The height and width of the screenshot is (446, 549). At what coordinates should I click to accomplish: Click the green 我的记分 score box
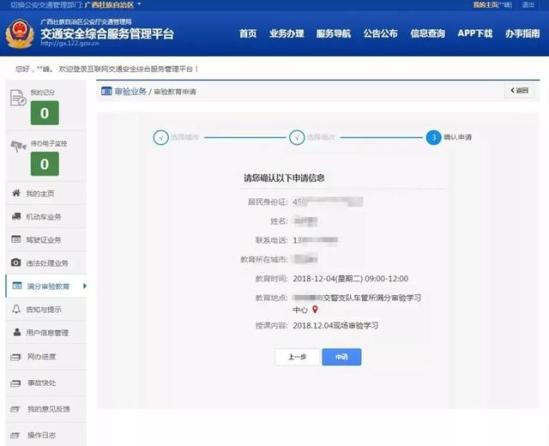point(45,113)
